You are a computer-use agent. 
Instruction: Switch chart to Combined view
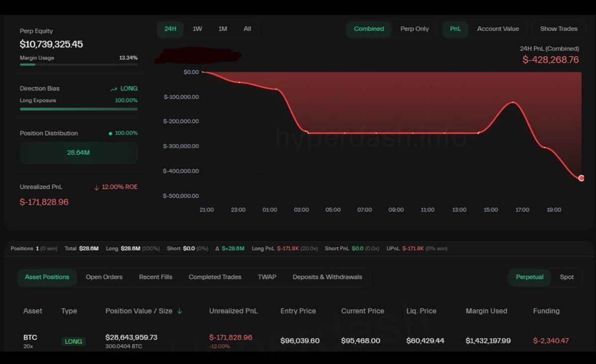(369, 29)
